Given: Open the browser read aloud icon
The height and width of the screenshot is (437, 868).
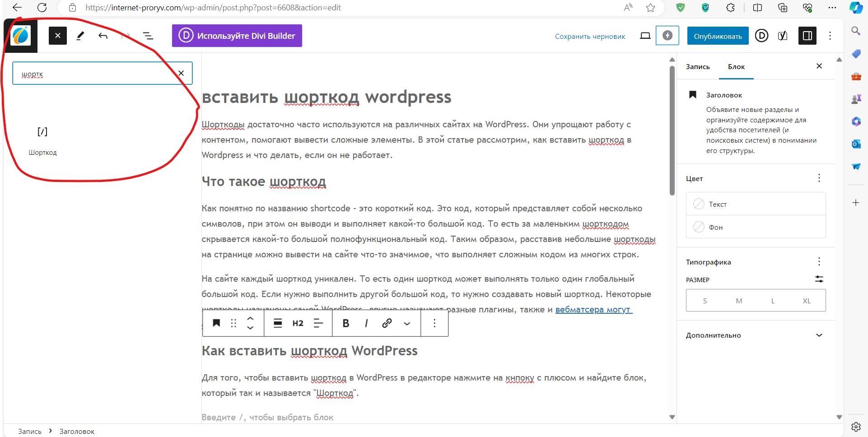Looking at the screenshot, I should 628,7.
